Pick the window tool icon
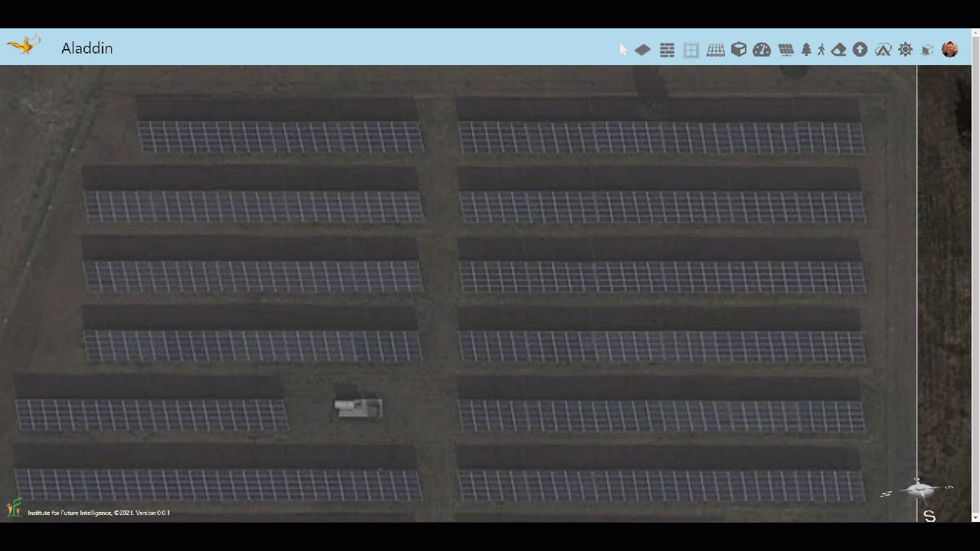The image size is (980, 551). point(691,50)
